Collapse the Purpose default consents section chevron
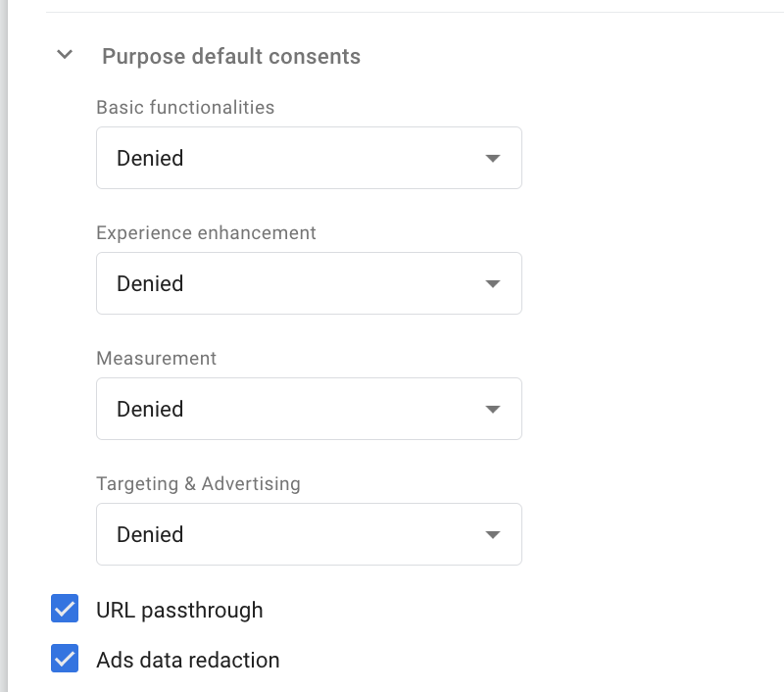This screenshot has width=784, height=692. (x=65, y=55)
